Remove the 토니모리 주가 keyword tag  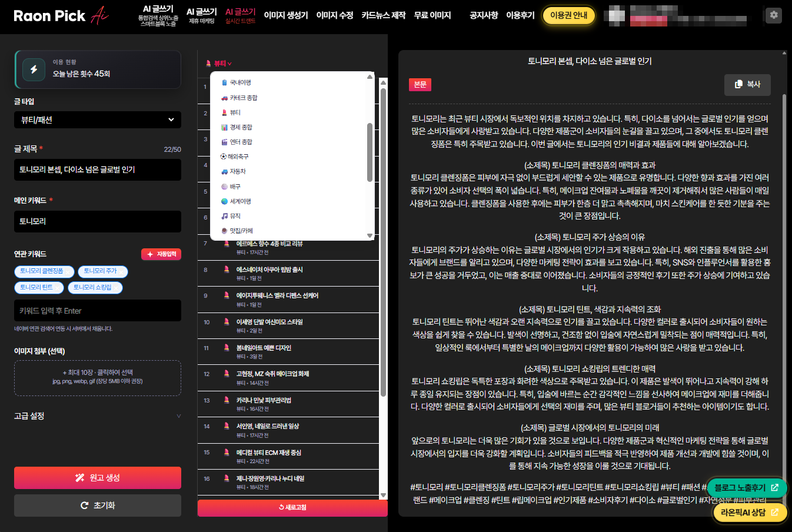(122, 271)
